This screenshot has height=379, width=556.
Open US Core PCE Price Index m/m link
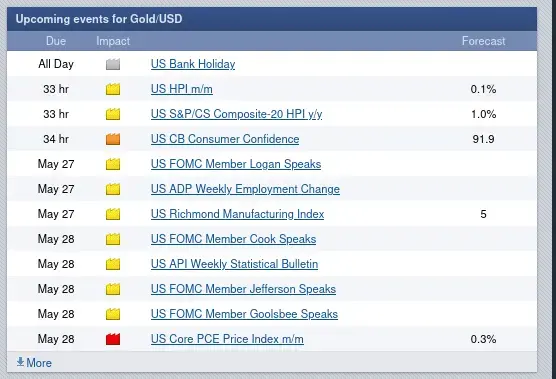pyautogui.click(x=227, y=339)
